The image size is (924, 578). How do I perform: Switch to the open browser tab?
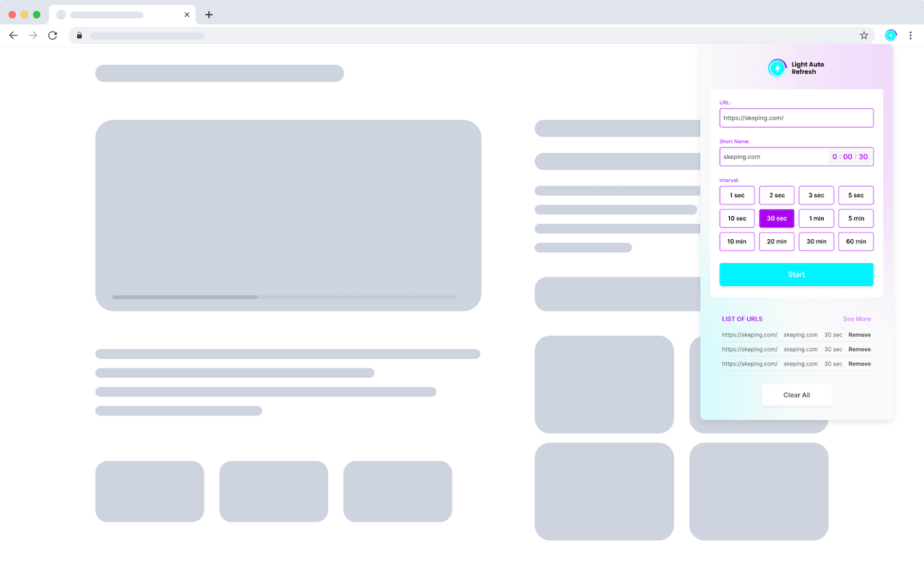click(115, 14)
